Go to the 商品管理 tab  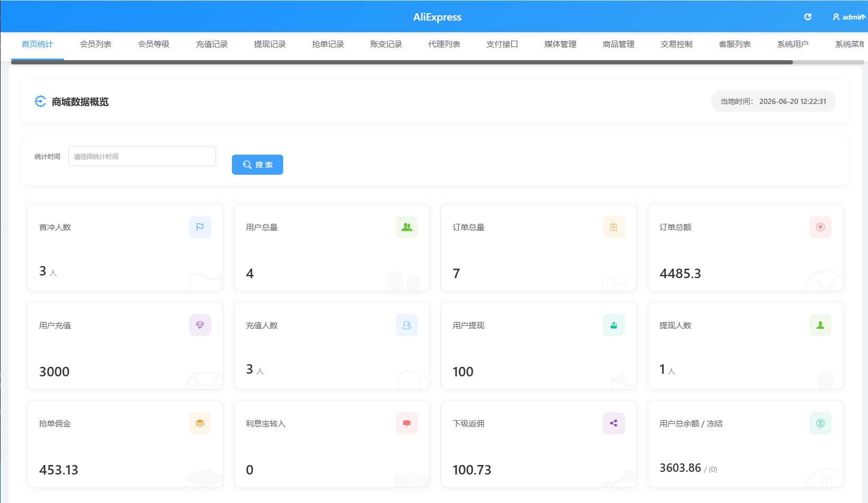point(619,44)
